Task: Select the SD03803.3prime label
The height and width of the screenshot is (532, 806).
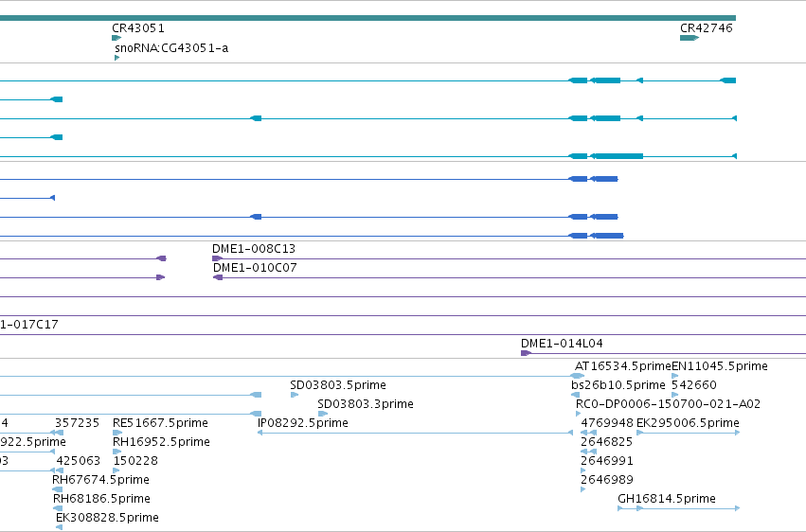Action: point(366,404)
